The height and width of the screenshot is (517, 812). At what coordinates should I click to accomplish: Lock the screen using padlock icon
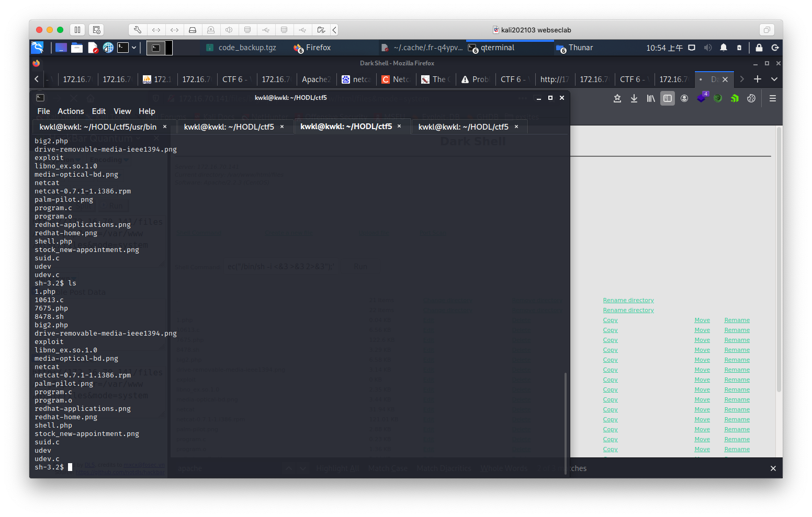759,48
